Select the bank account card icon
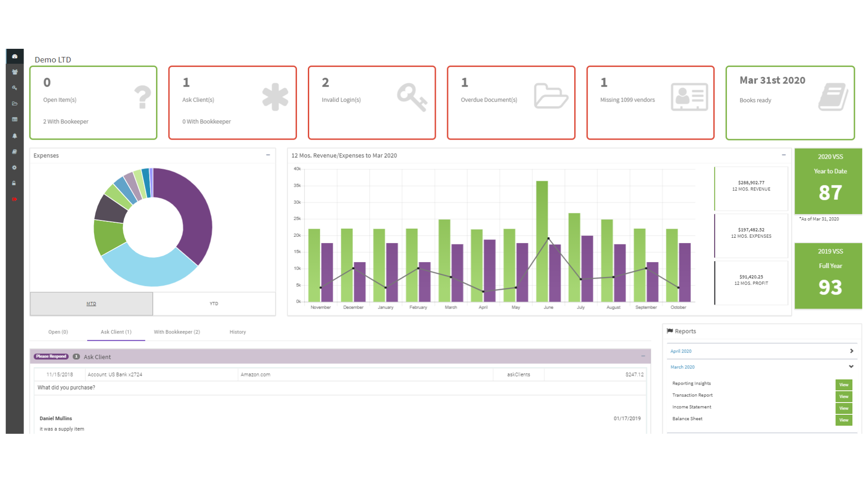 pyautogui.click(x=15, y=119)
